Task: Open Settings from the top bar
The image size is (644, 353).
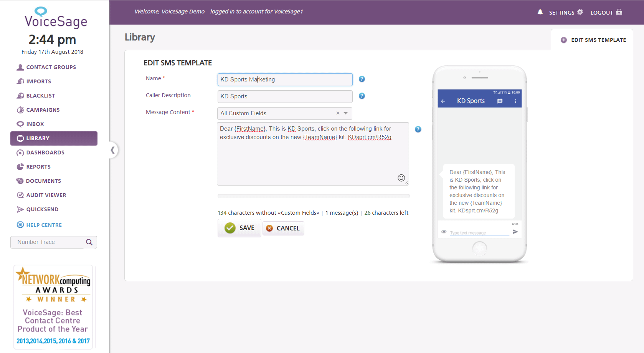Action: click(565, 12)
